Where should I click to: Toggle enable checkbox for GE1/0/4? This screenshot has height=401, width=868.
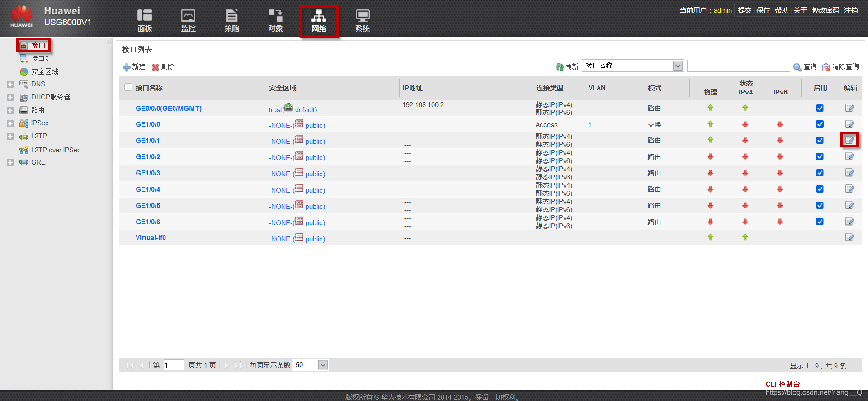point(820,189)
